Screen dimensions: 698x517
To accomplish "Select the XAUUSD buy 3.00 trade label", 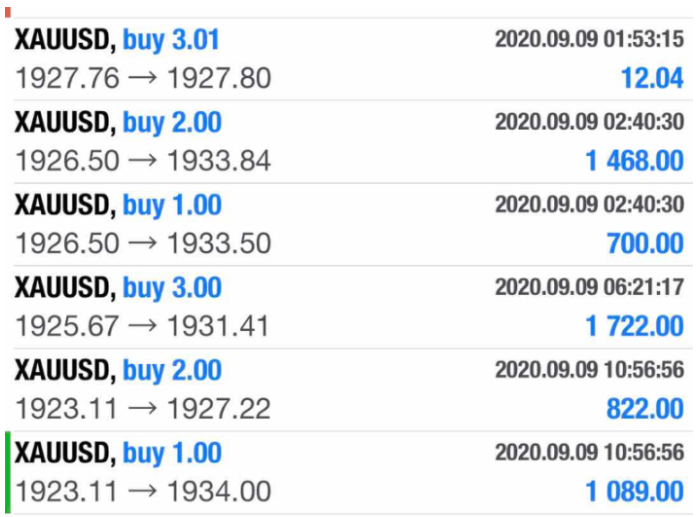I will [x=118, y=288].
